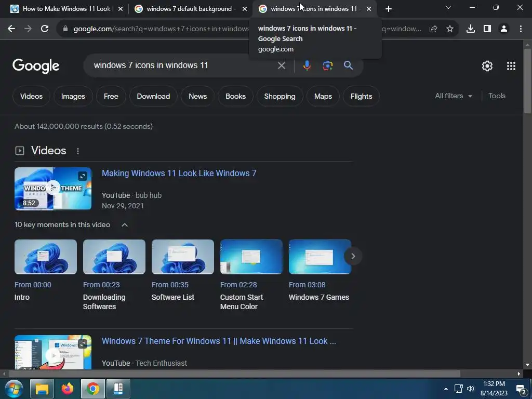Open the tab search dropdown arrow

click(448, 7)
